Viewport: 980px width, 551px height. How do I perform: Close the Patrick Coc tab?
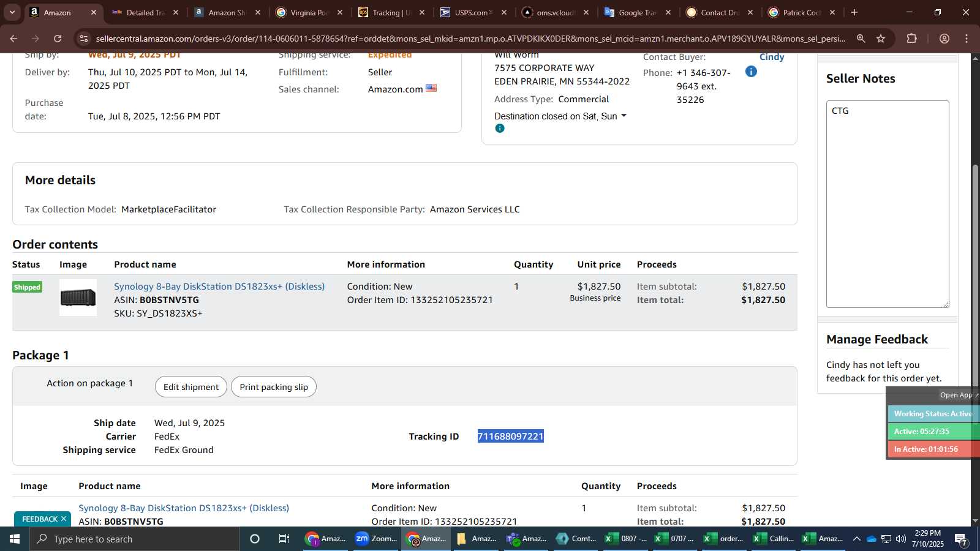[832, 12]
